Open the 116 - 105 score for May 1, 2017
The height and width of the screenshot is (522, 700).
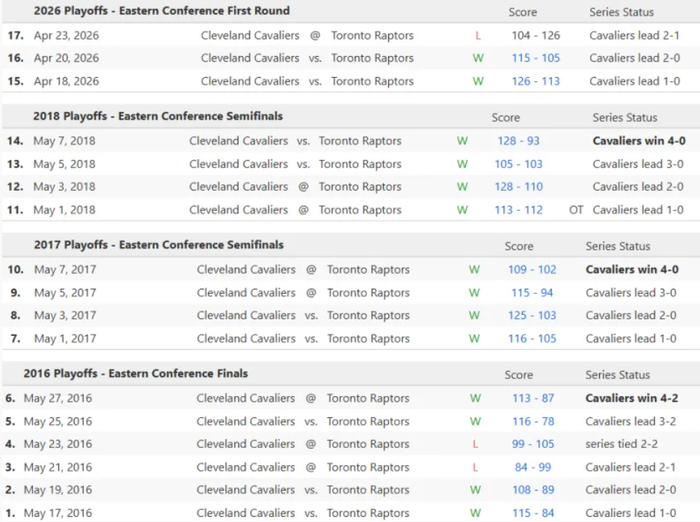coord(532,338)
